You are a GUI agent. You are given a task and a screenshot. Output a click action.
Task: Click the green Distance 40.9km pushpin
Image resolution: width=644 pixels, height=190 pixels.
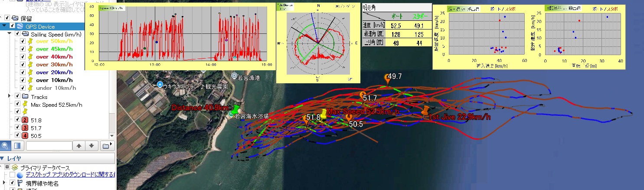(236, 109)
